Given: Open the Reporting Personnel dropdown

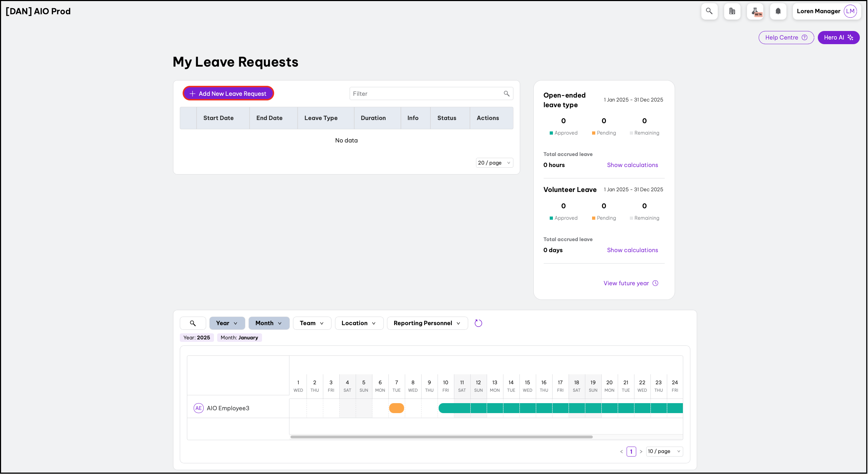Looking at the screenshot, I should point(427,323).
